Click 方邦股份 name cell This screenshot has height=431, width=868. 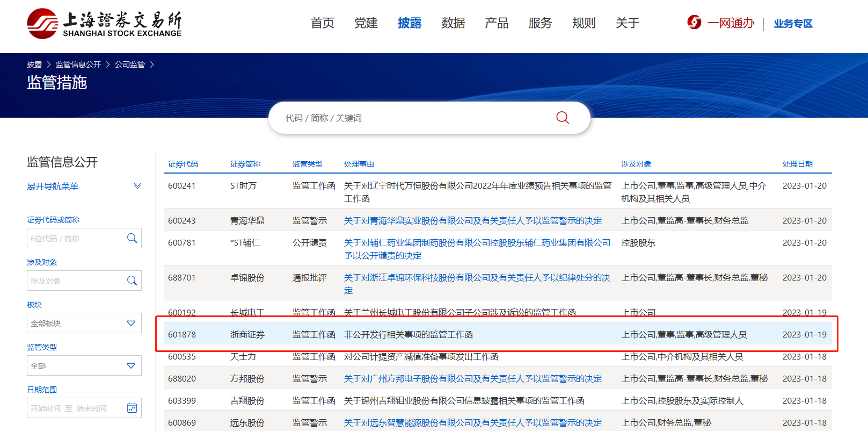click(x=247, y=378)
